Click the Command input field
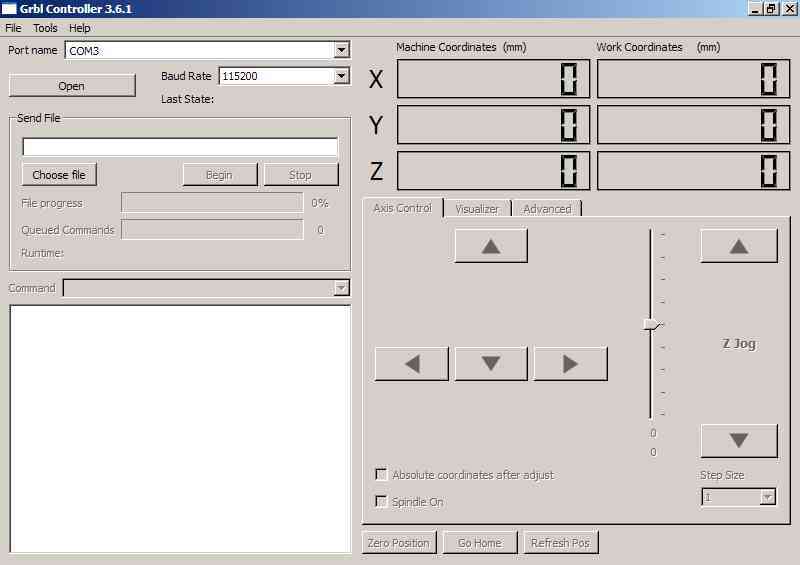 coord(206,288)
